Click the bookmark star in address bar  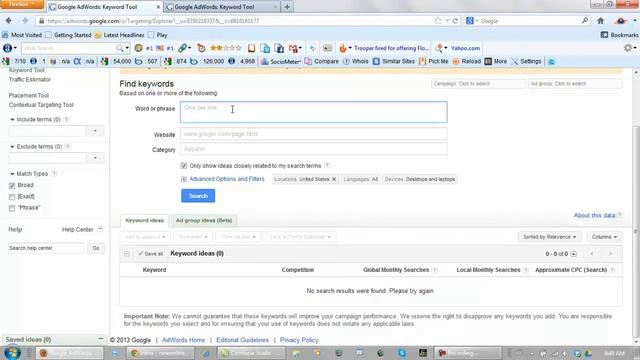click(x=438, y=20)
